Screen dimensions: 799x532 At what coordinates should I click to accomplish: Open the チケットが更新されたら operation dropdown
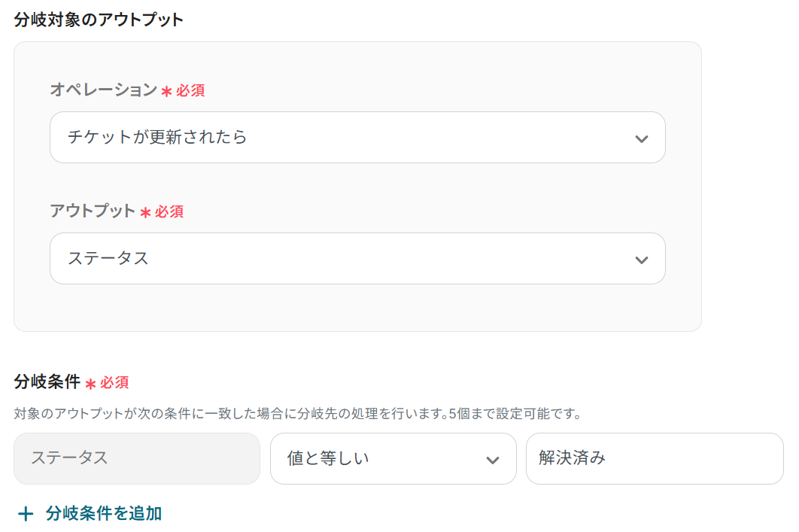coord(357,138)
